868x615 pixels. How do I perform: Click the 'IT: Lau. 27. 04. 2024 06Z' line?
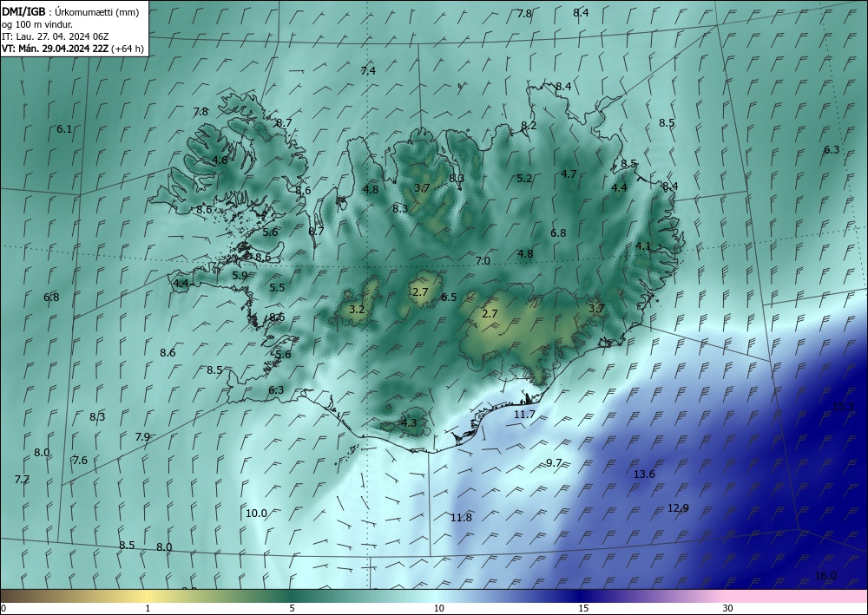tap(56, 36)
